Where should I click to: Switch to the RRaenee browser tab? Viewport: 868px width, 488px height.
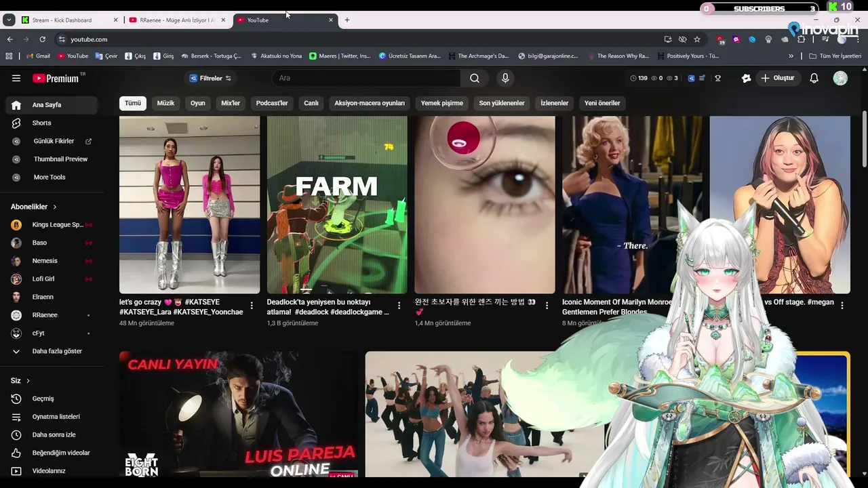(177, 20)
